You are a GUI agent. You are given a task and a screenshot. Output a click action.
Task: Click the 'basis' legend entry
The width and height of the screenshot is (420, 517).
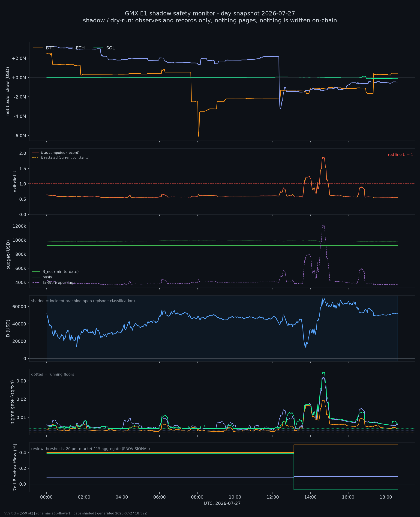coord(47,277)
